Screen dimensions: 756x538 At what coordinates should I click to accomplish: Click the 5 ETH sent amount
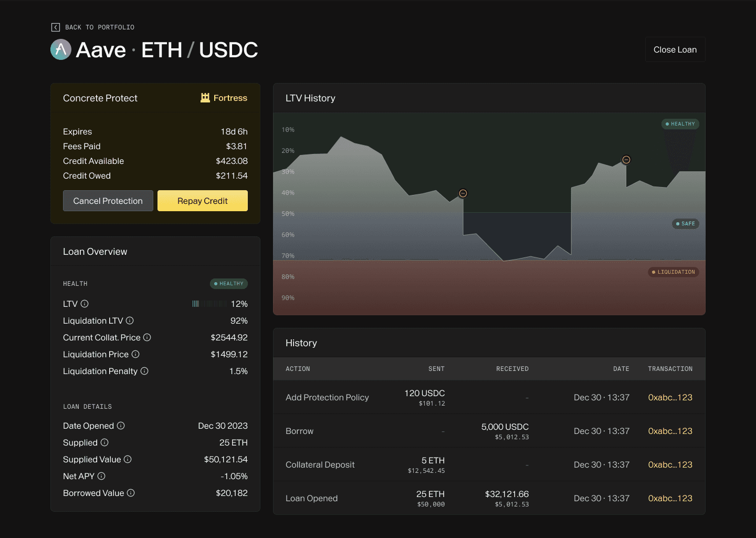pos(433,460)
